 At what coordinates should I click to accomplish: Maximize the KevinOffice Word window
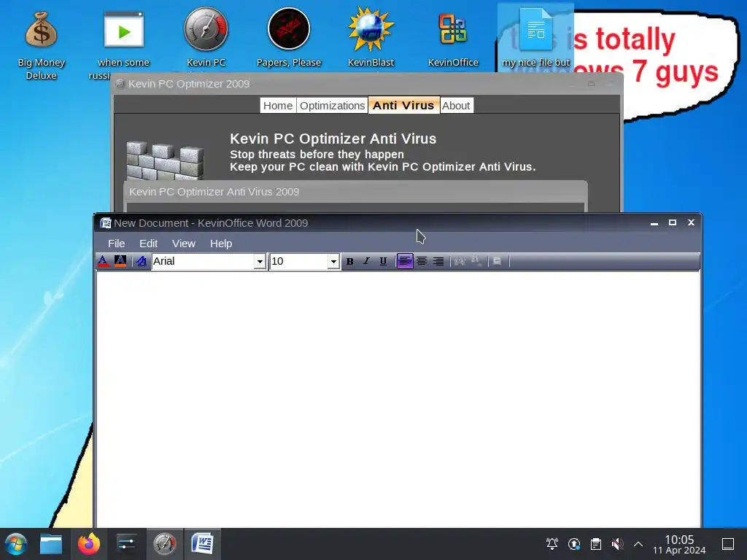click(x=673, y=223)
